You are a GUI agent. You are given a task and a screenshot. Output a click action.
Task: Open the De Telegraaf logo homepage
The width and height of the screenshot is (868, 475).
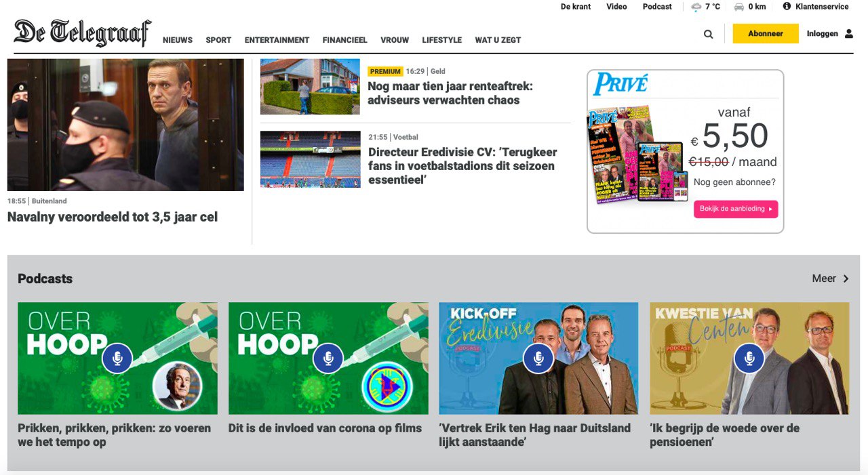click(82, 33)
